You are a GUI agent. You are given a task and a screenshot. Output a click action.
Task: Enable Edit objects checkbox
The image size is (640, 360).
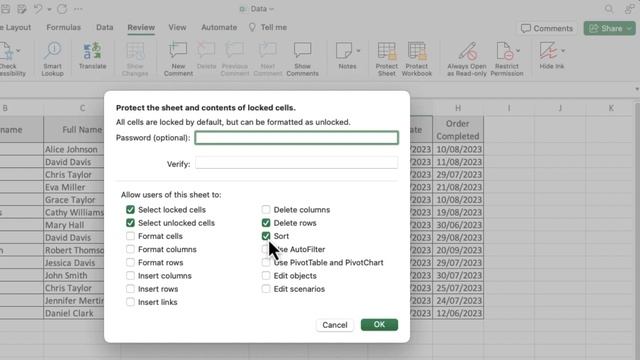(x=266, y=276)
